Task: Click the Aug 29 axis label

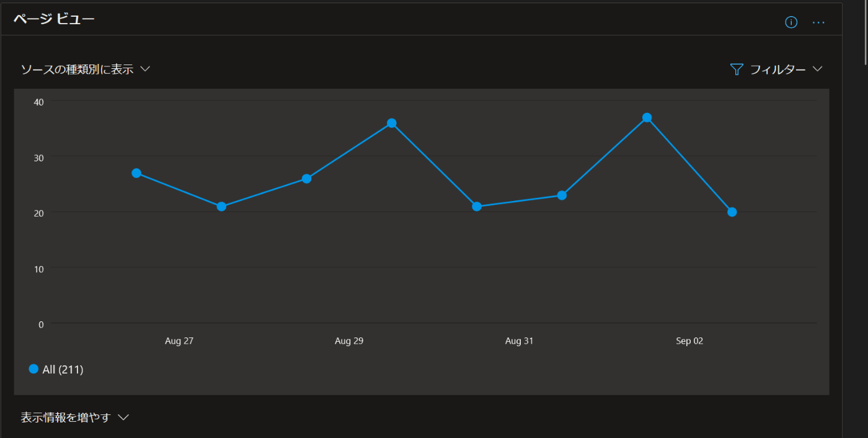Action: tap(349, 341)
